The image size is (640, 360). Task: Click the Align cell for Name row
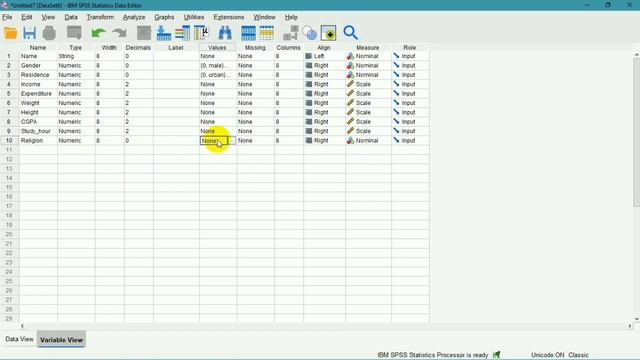point(324,56)
